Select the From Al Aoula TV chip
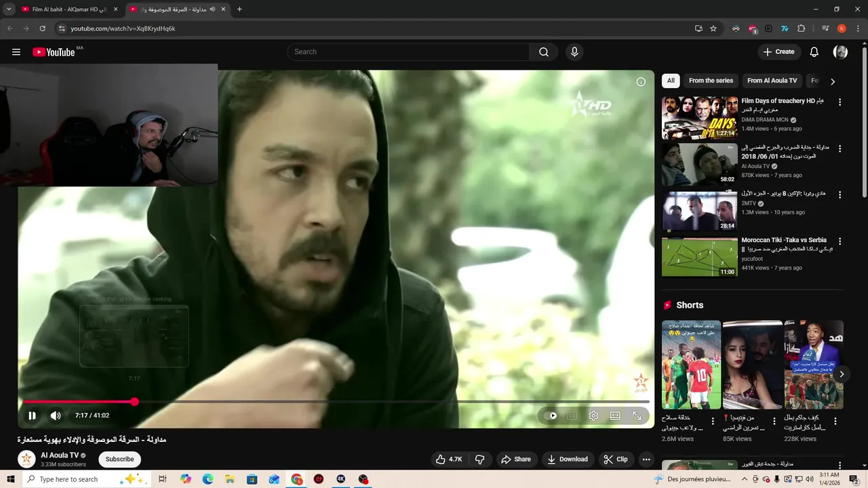 pos(772,81)
